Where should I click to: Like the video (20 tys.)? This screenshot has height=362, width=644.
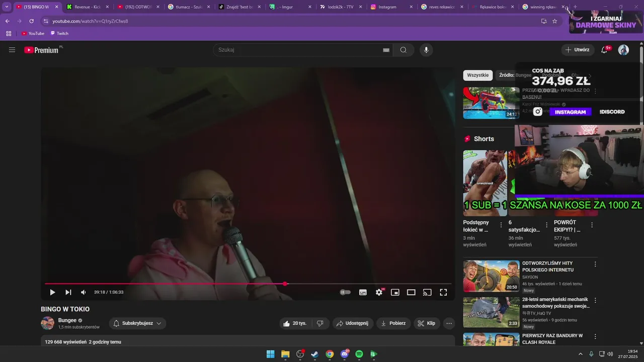pyautogui.click(x=295, y=323)
